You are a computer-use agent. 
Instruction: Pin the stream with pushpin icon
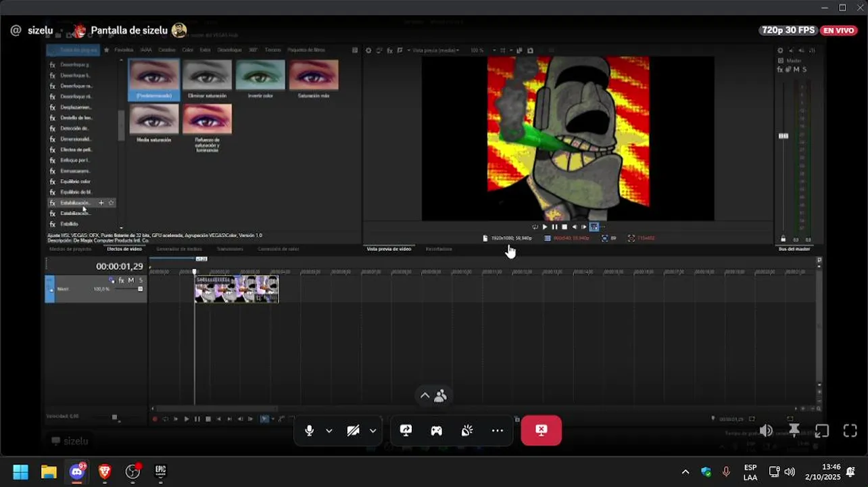tap(794, 430)
